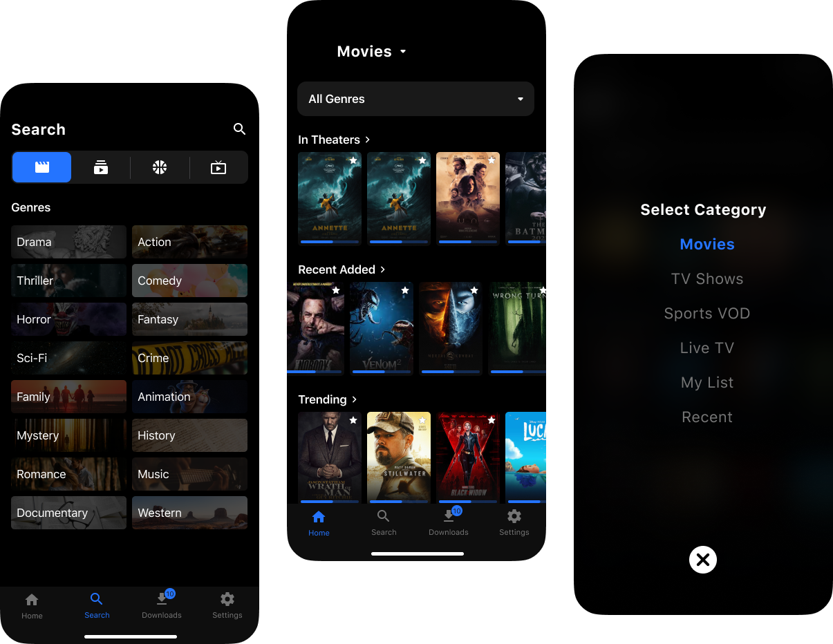Image resolution: width=833 pixels, height=644 pixels.
Task: Open the Comedy genre tile
Action: click(189, 281)
